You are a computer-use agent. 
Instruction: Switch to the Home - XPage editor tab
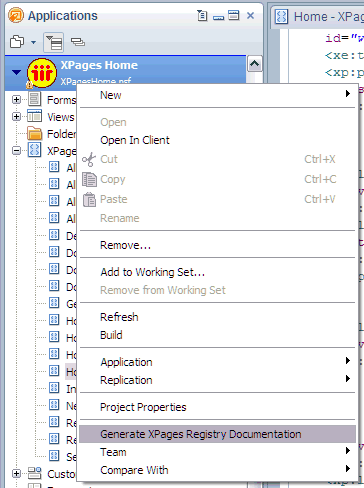click(x=317, y=16)
